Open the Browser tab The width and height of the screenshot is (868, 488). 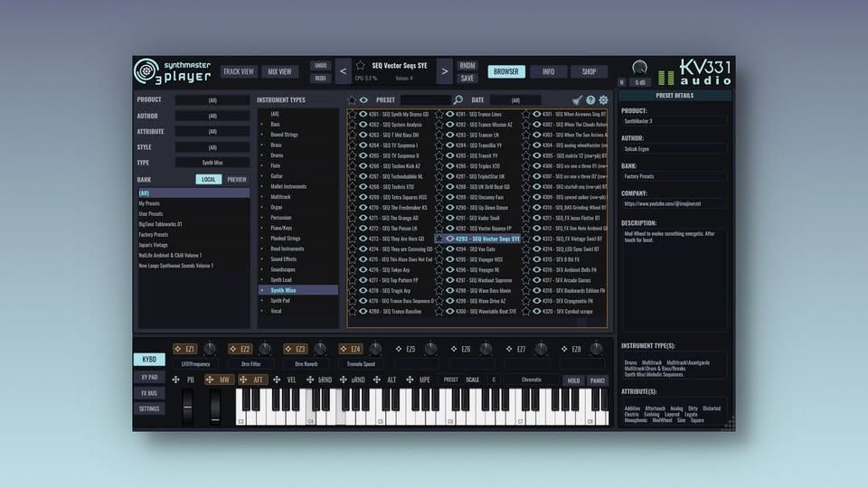click(x=506, y=71)
